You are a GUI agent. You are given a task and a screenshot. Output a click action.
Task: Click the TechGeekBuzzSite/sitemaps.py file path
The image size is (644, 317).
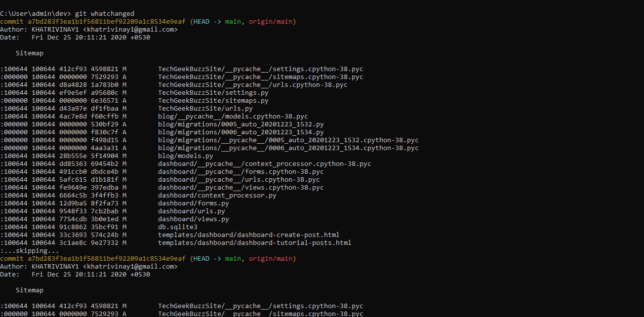coord(213,100)
